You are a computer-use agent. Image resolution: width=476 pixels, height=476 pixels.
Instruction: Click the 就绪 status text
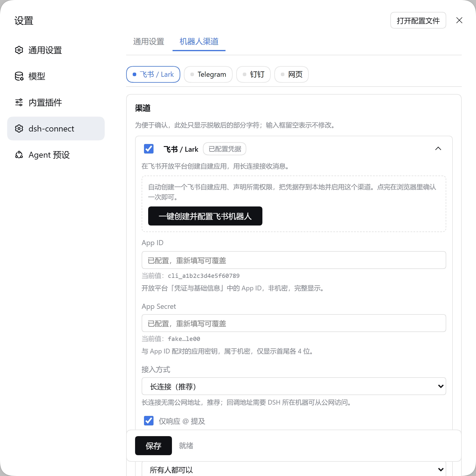click(x=186, y=446)
